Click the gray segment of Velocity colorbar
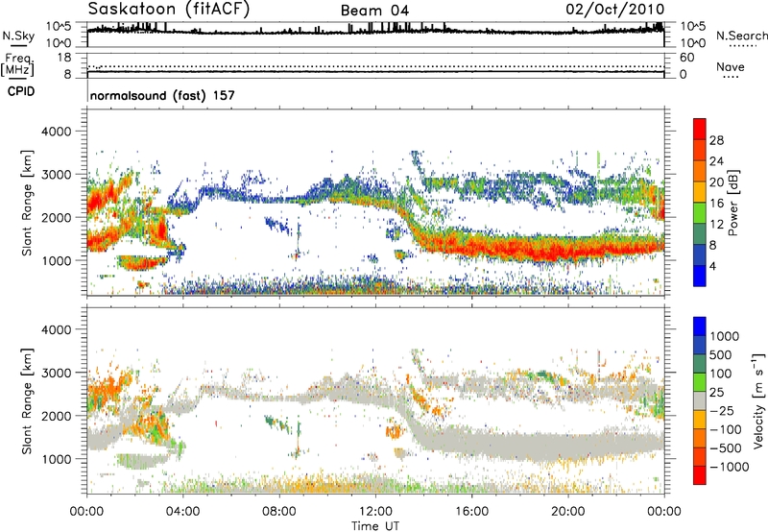768x532 pixels. [700, 400]
